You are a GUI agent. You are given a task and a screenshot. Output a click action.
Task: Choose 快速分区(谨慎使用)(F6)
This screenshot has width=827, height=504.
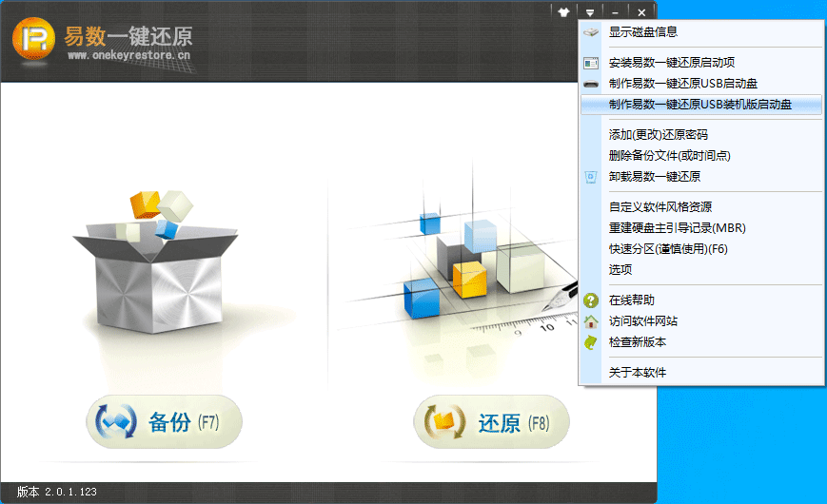(x=701, y=249)
